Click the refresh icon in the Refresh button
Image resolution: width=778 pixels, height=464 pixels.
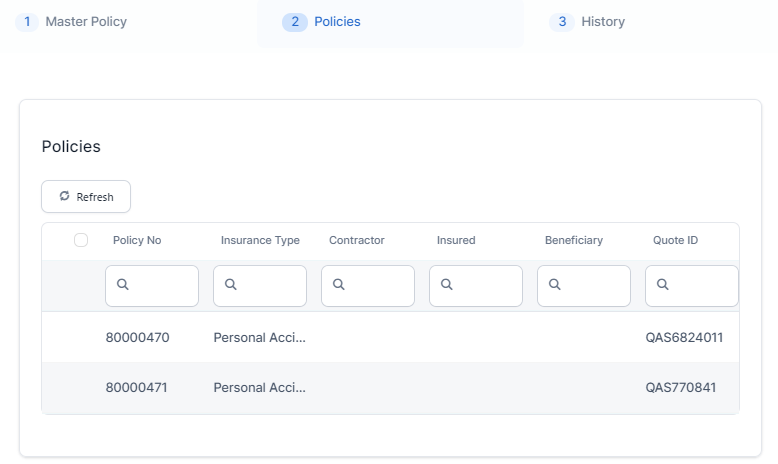point(65,197)
